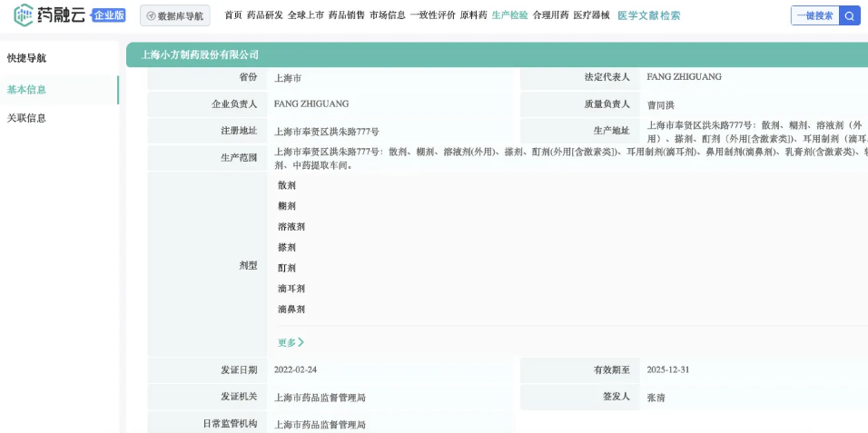Open the 数据库导航 navigation button
This screenshot has width=868, height=433.
pyautogui.click(x=175, y=16)
